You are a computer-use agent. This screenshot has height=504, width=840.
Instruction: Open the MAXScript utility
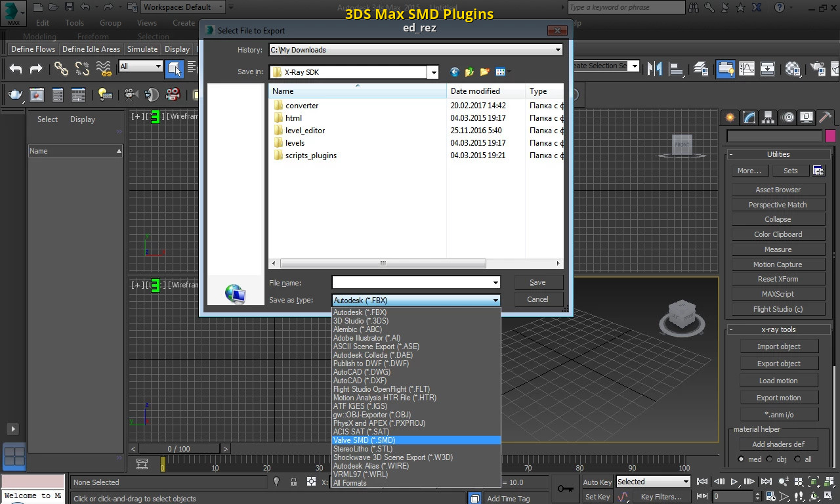point(778,294)
